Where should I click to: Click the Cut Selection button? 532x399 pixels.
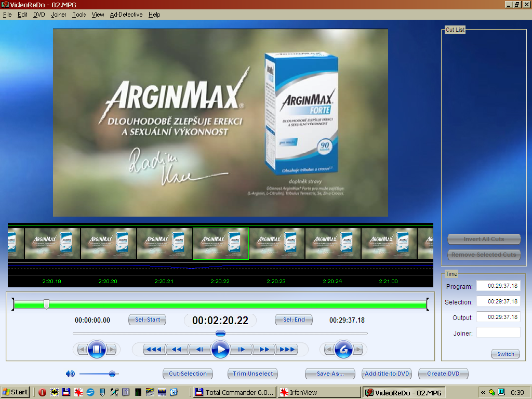tap(188, 374)
